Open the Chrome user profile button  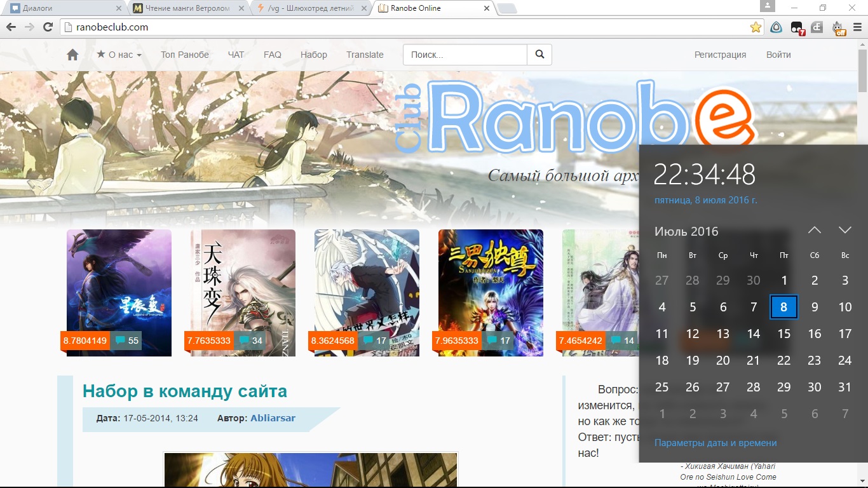pyautogui.click(x=768, y=6)
